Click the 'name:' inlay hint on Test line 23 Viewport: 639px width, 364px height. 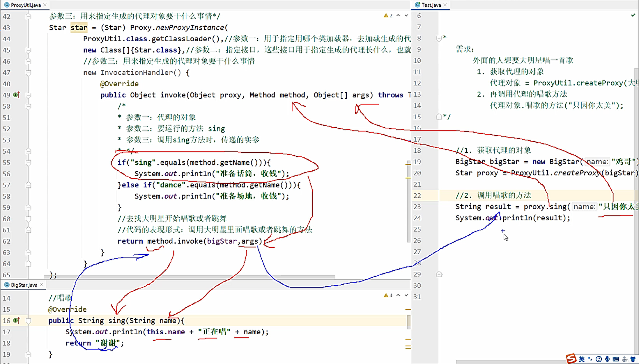pyautogui.click(x=584, y=207)
